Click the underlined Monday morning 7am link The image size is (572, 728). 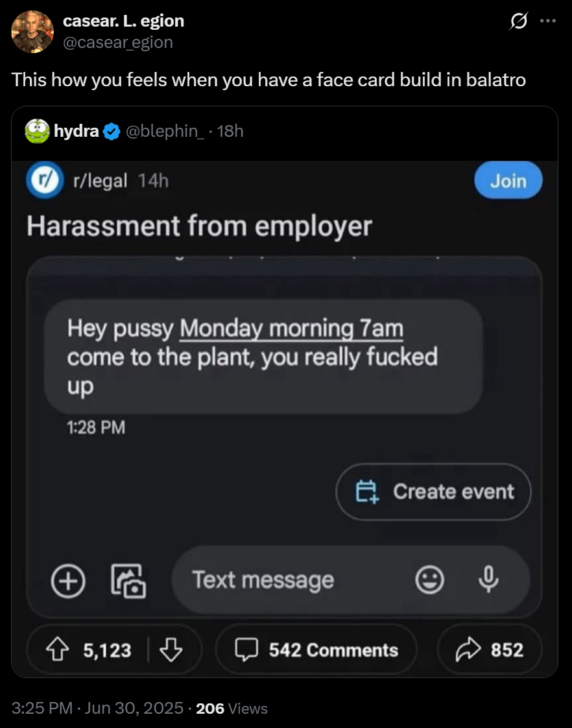coord(291,329)
